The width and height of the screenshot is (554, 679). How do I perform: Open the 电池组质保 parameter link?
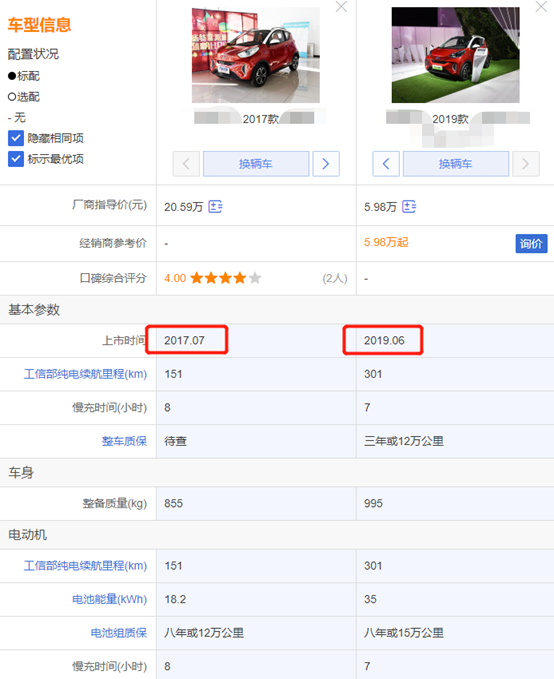(x=119, y=633)
